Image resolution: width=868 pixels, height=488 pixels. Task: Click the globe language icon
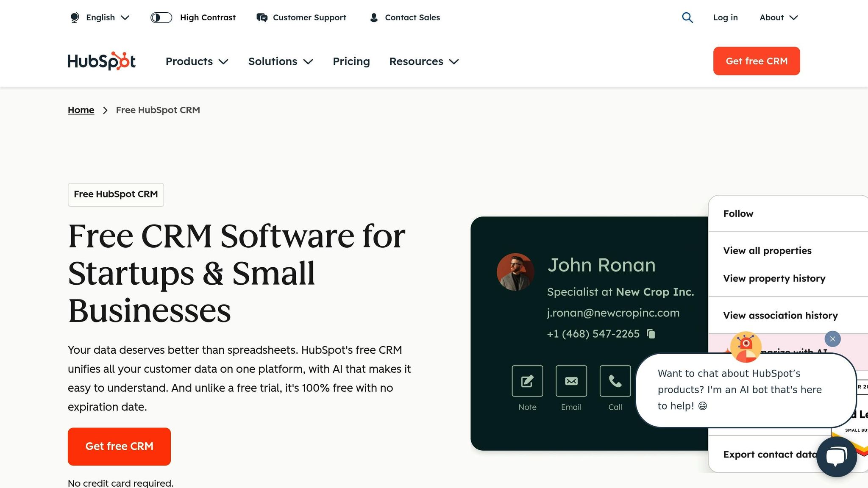tap(75, 17)
